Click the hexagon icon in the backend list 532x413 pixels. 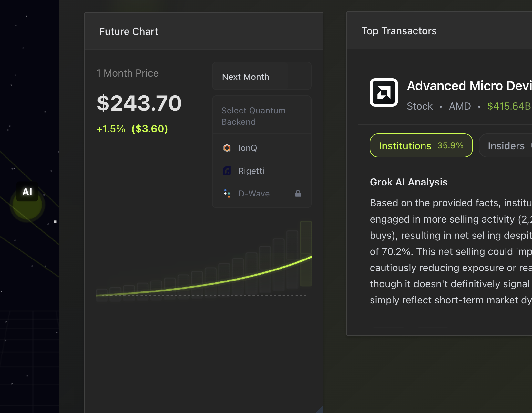(x=227, y=148)
